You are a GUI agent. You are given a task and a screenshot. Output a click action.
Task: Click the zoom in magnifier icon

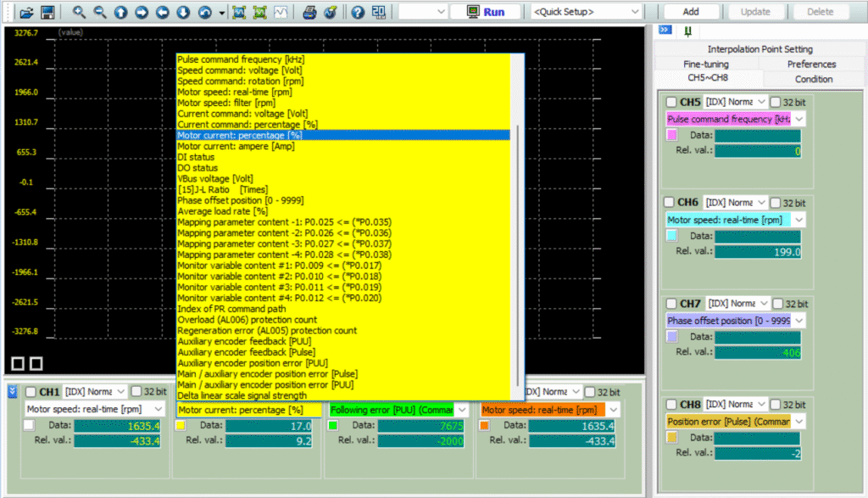pos(79,13)
